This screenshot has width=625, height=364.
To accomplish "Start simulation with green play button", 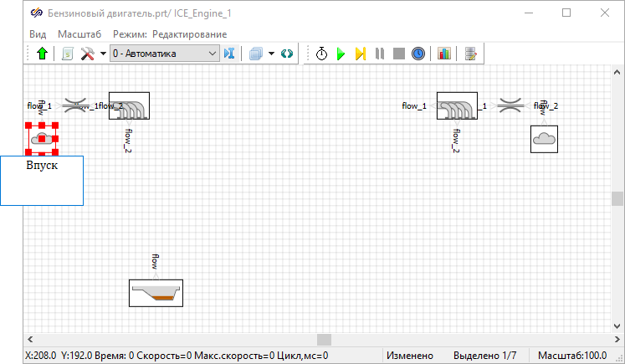I will [341, 54].
